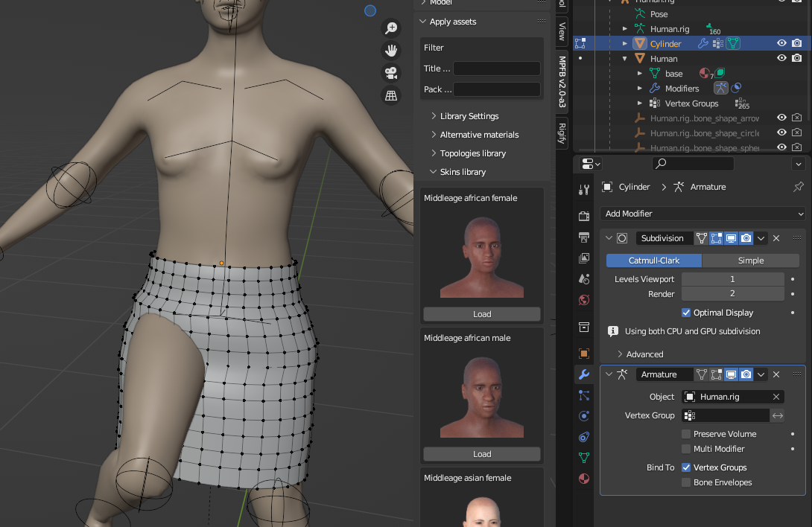Open the Output properties printer icon
The image size is (812, 527).
(x=584, y=237)
